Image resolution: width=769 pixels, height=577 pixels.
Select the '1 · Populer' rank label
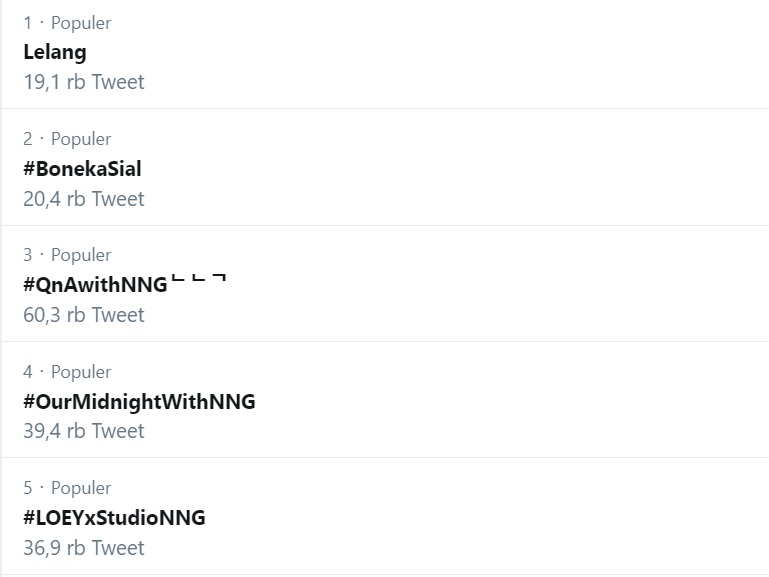pyautogui.click(x=67, y=23)
